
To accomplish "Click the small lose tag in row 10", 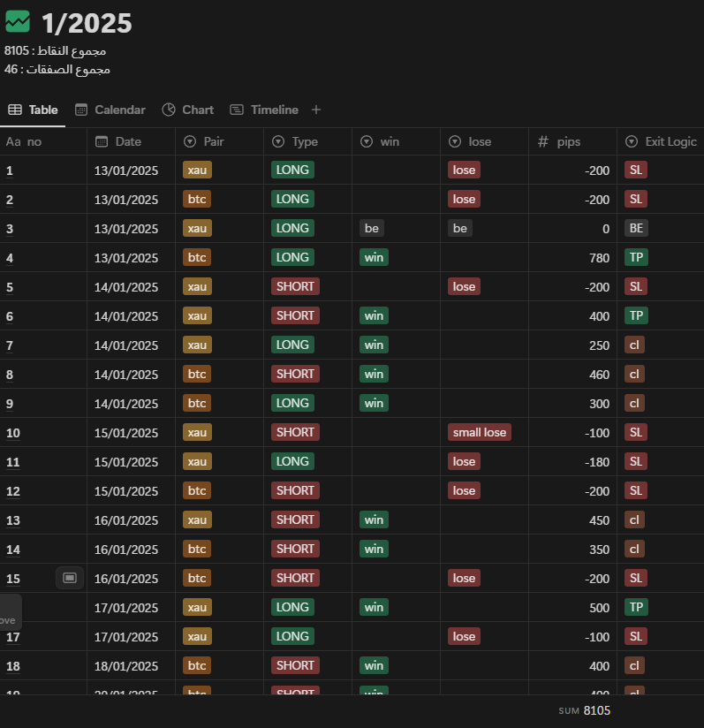I will [x=479, y=433].
